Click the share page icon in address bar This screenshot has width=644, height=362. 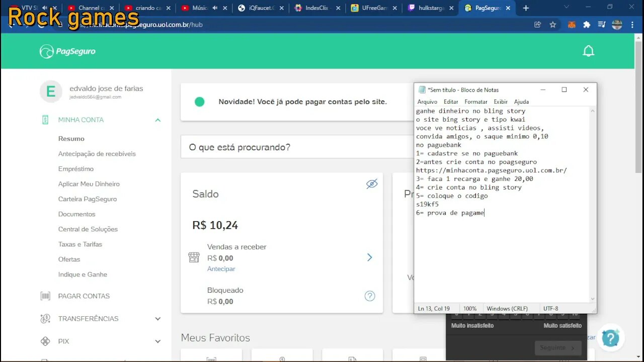pos(538,24)
